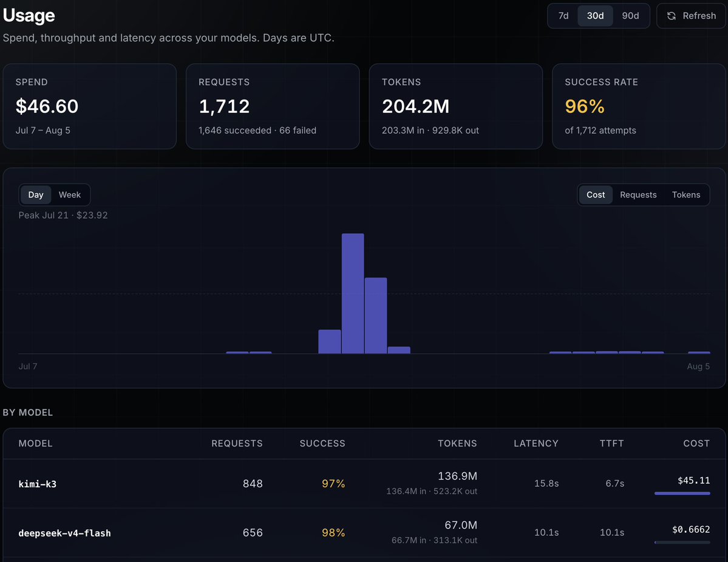Click the 'Peak Jul 21 · $23.92' label
The image size is (728, 562).
point(63,215)
